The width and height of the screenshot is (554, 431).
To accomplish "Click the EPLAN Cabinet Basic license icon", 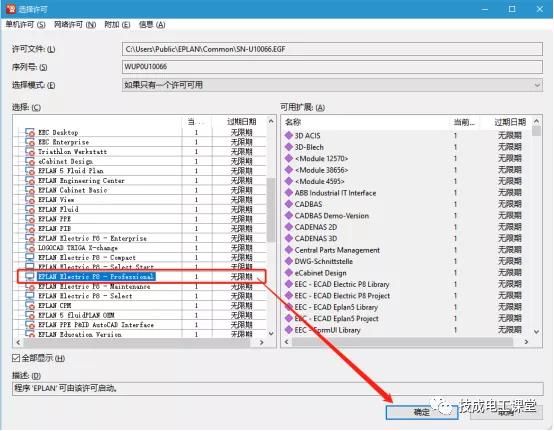I will (x=30, y=190).
